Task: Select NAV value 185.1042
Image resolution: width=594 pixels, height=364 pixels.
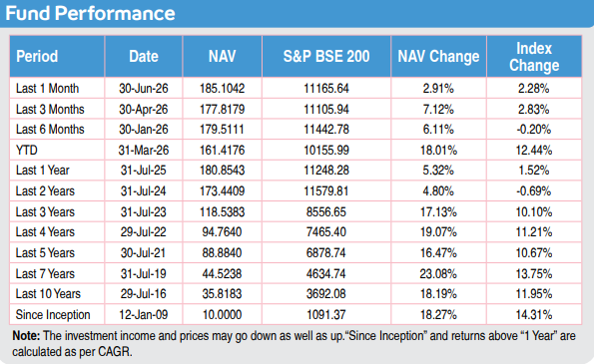Action: (x=222, y=88)
